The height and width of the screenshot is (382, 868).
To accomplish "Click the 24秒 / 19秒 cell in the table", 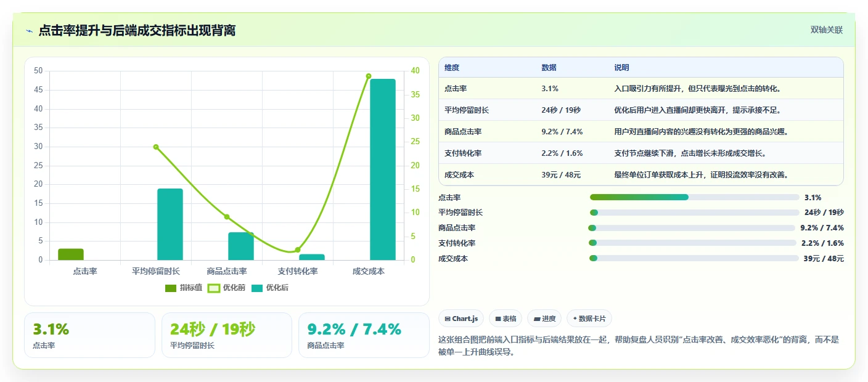I will [x=561, y=110].
